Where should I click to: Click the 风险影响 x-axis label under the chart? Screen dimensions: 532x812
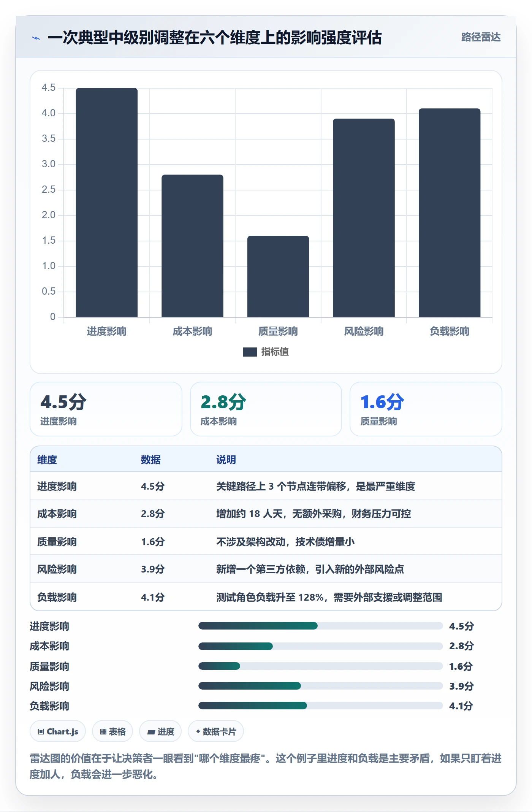(364, 331)
